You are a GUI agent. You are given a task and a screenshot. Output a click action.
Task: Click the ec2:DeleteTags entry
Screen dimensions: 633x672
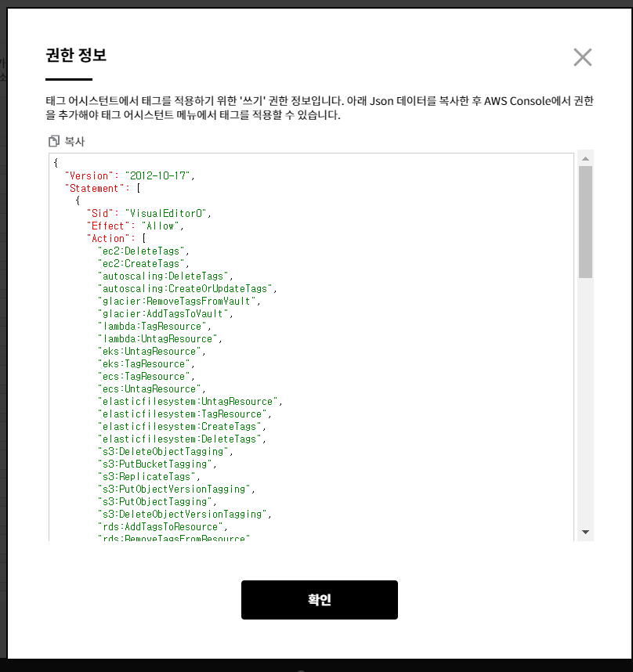(143, 251)
